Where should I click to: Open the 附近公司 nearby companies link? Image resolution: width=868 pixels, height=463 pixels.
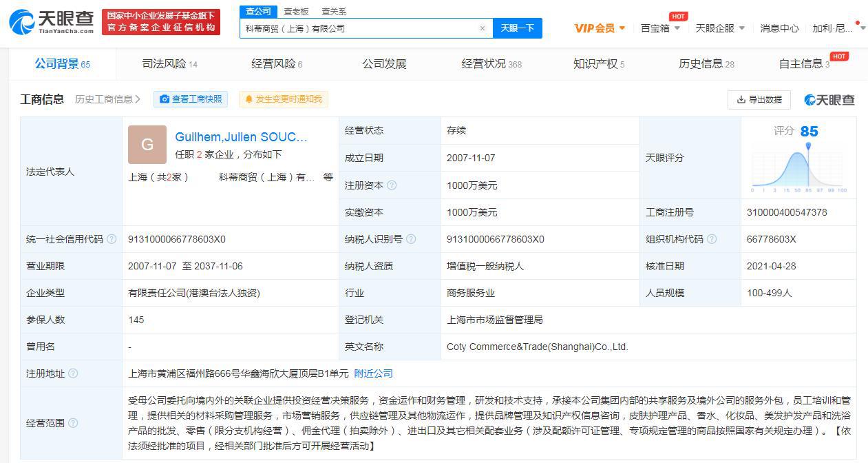point(373,373)
